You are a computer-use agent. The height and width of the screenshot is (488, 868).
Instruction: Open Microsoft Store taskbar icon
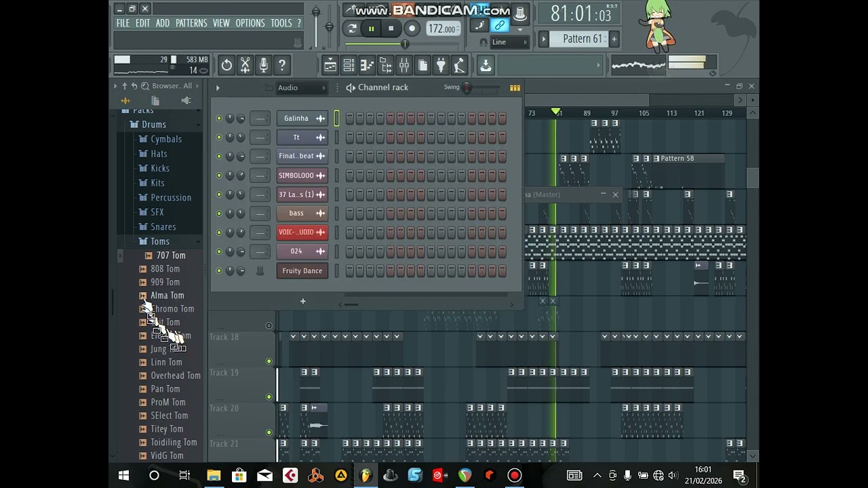pyautogui.click(x=239, y=476)
